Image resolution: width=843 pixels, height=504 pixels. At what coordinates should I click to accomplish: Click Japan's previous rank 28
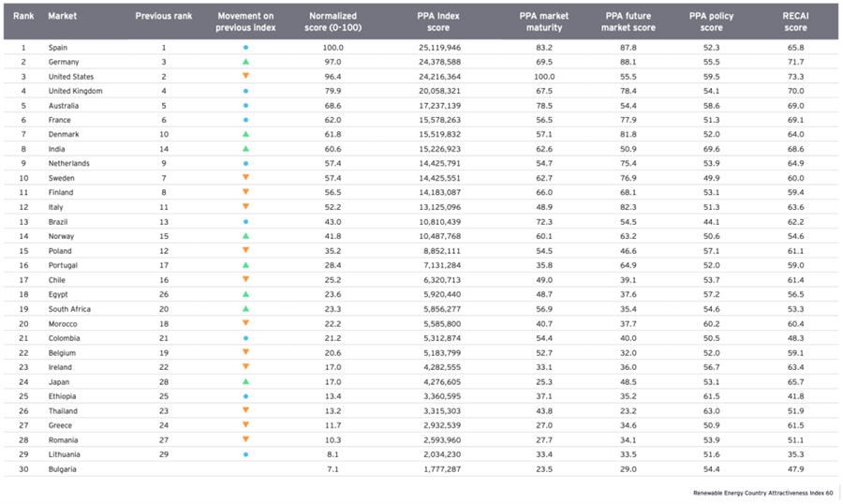(x=163, y=382)
